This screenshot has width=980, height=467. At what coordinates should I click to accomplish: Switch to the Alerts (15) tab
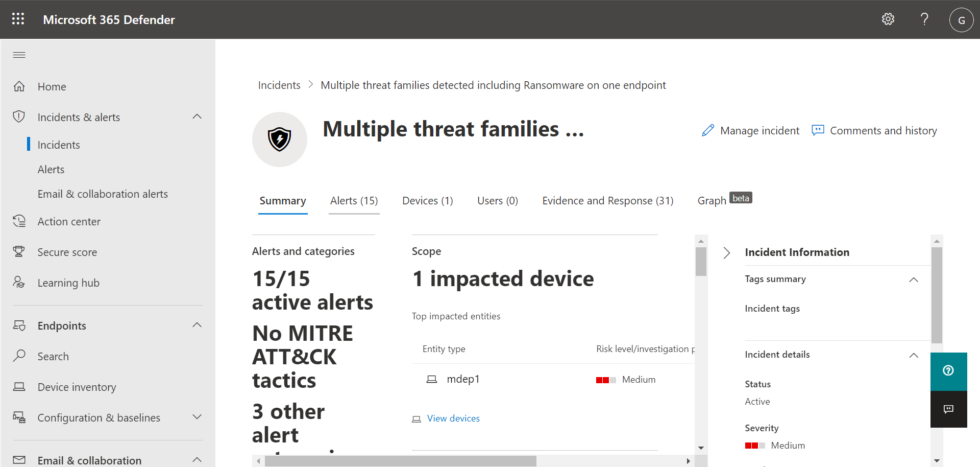pos(354,201)
